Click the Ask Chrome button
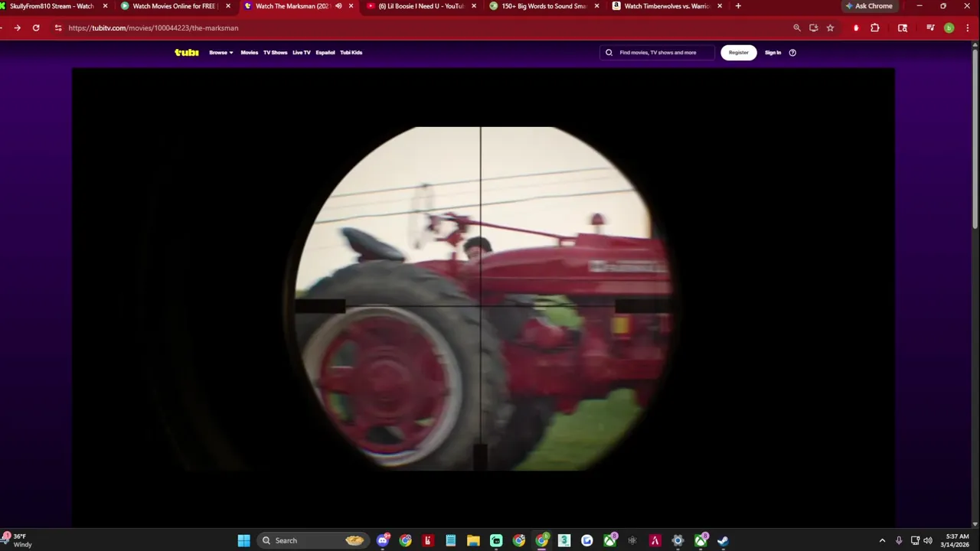The height and width of the screenshot is (551, 980). click(x=869, y=6)
